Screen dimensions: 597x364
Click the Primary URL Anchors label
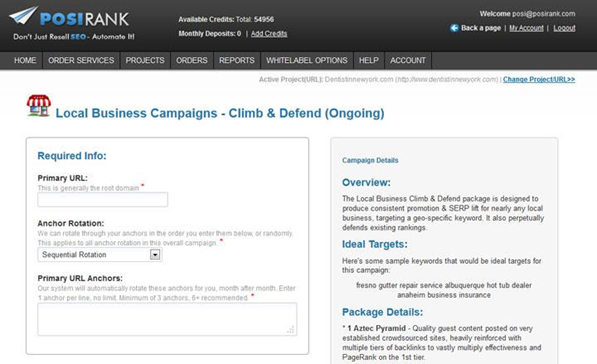point(80,278)
